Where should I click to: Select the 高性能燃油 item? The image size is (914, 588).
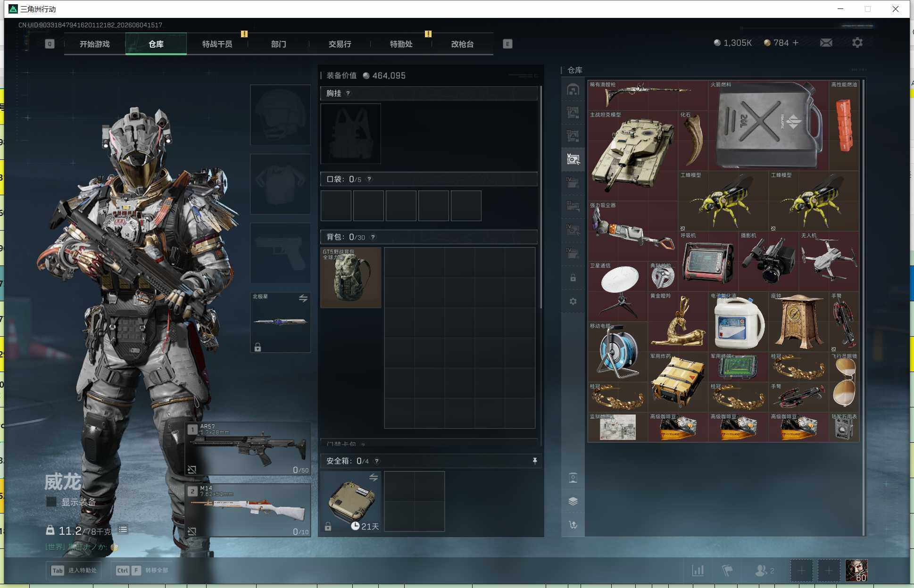click(x=844, y=125)
